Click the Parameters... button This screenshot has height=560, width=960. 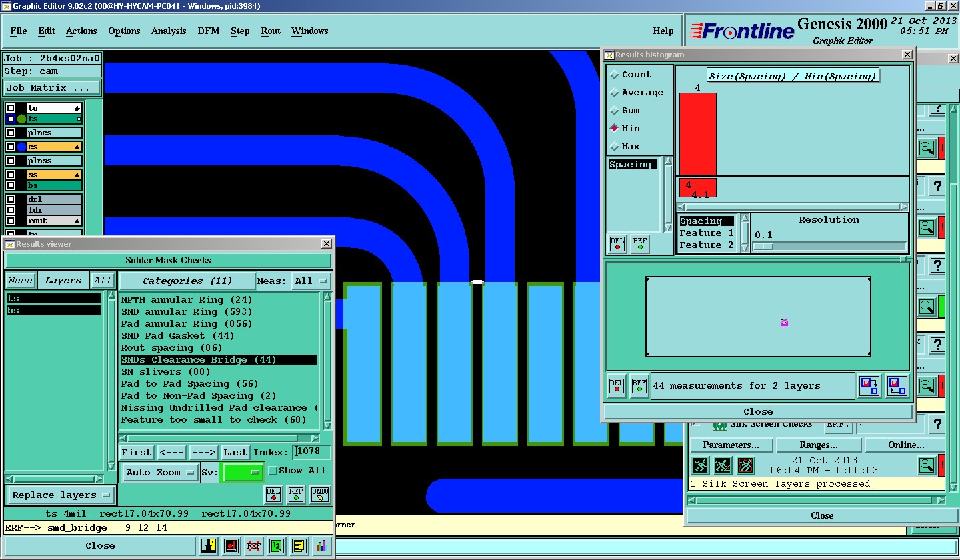tap(731, 445)
